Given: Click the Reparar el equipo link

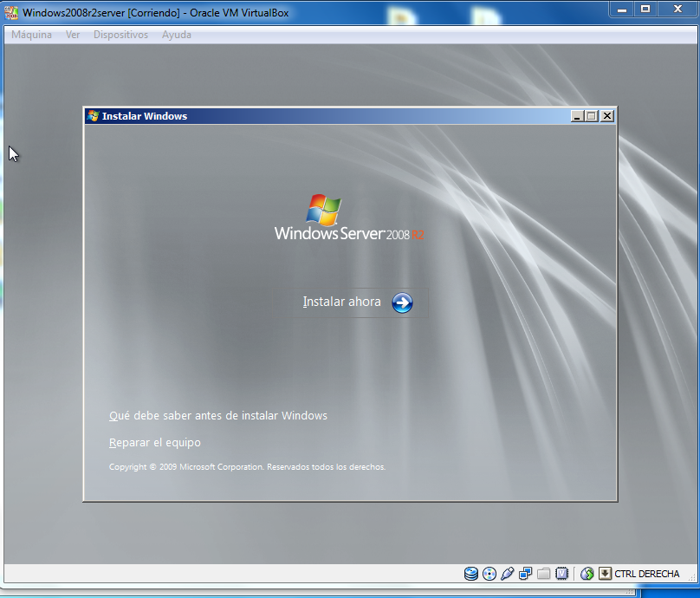Looking at the screenshot, I should (155, 443).
